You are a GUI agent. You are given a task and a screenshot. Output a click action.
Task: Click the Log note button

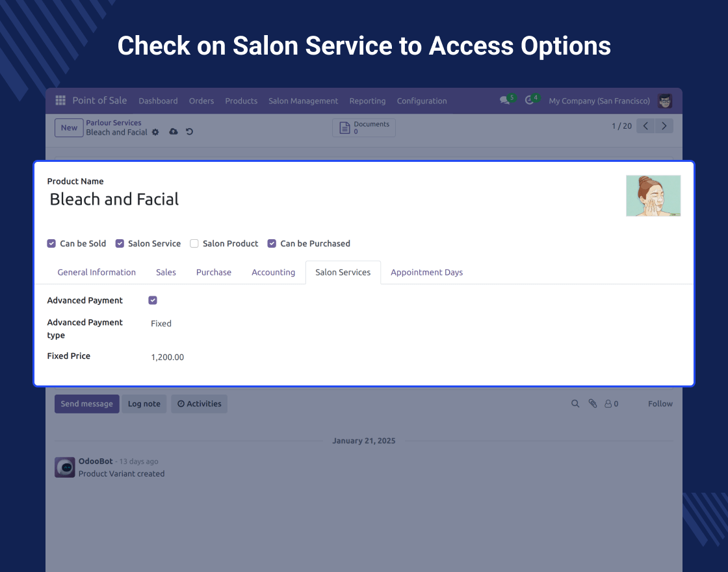[x=144, y=404]
